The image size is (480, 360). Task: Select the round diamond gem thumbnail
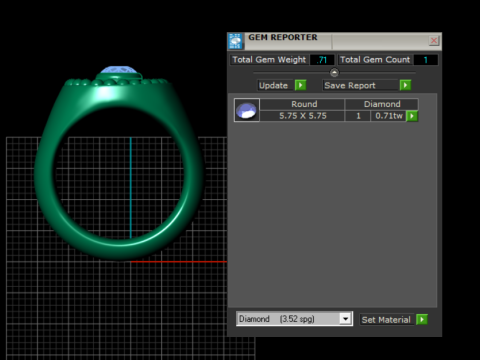[x=247, y=110]
